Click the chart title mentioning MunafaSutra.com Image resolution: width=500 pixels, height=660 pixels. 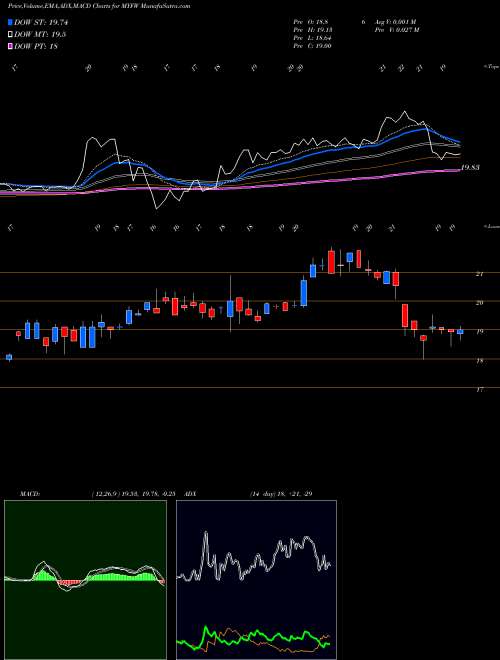99,6
